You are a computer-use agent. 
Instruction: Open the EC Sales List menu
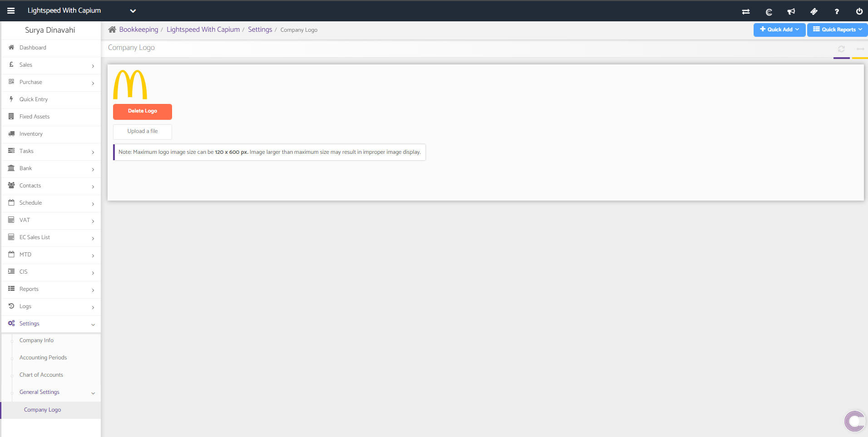(x=51, y=237)
